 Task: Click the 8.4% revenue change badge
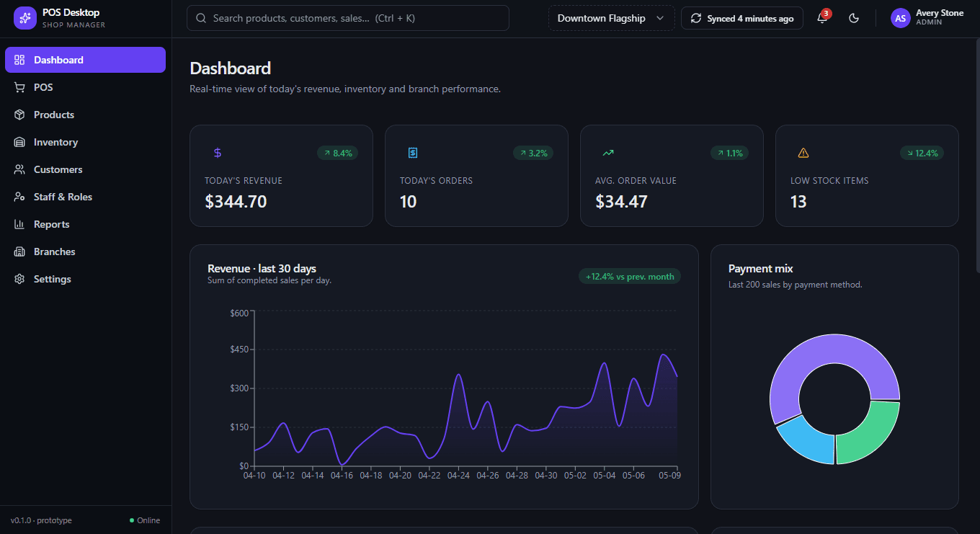click(x=338, y=153)
